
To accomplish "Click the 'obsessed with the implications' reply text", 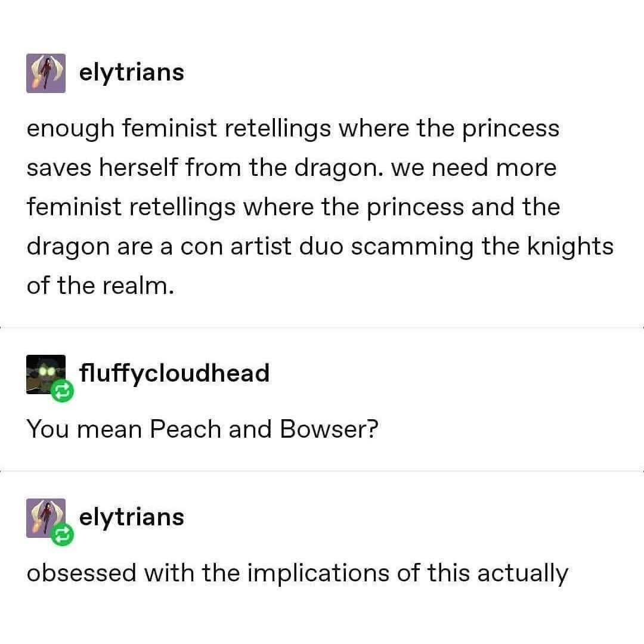I will (297, 573).
